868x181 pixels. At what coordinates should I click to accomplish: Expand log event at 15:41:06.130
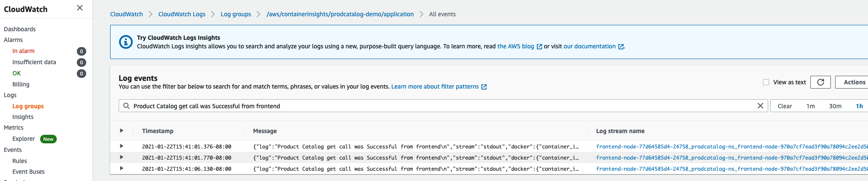(122, 169)
